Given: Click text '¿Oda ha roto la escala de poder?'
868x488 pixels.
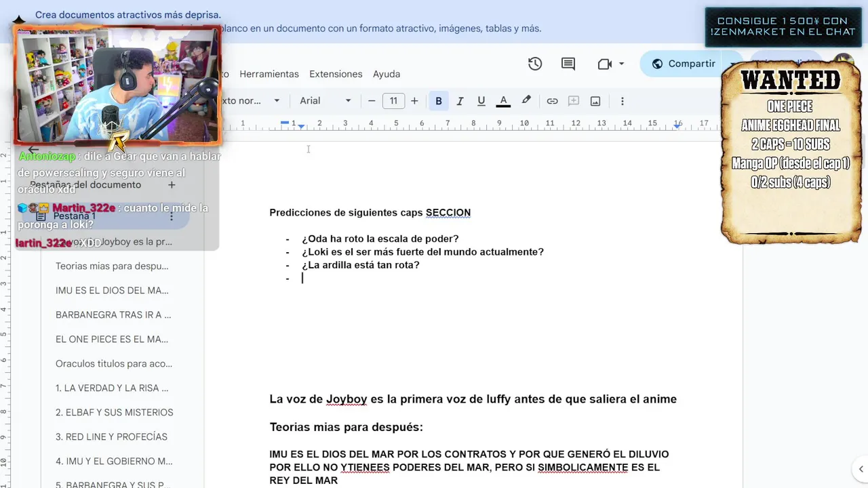Looking at the screenshot, I should [380, 239].
